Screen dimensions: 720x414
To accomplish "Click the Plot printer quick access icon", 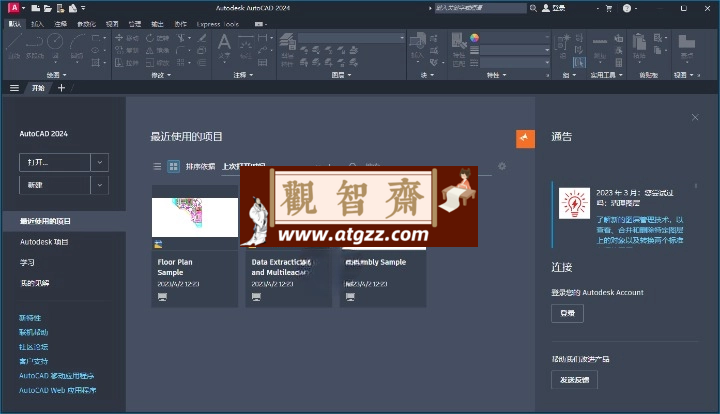I will 73,8.
